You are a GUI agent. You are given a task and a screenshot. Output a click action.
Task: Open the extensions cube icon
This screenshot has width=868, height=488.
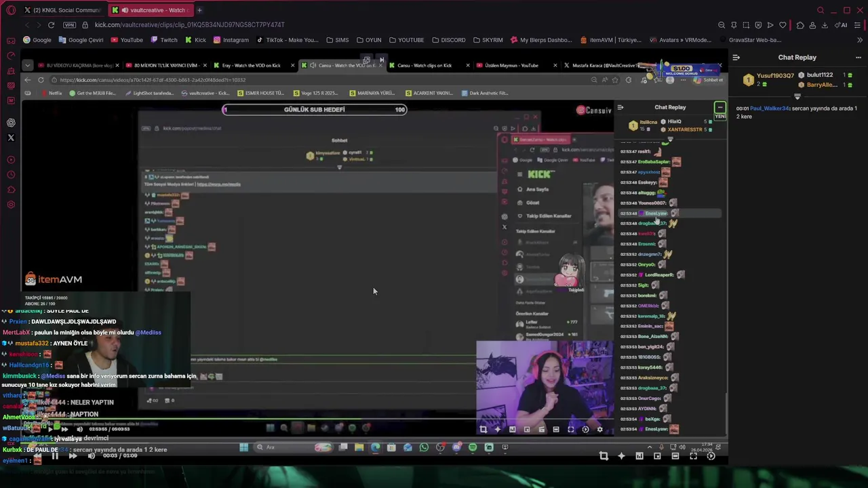click(x=800, y=25)
